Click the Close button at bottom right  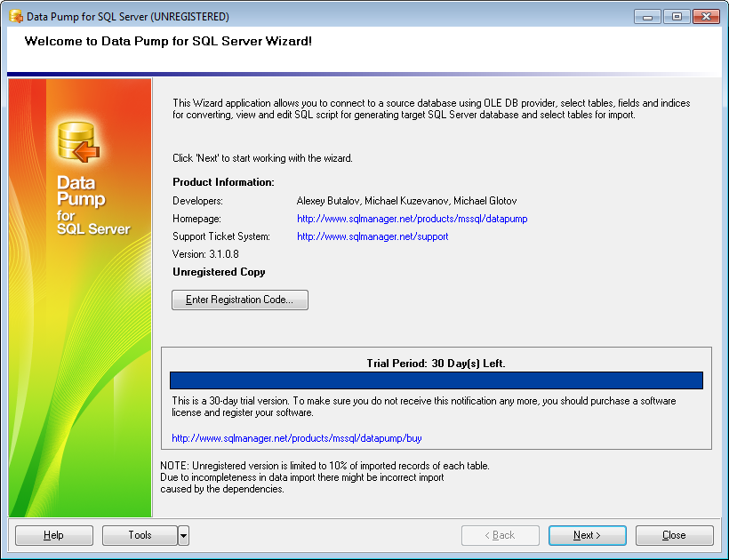674,535
